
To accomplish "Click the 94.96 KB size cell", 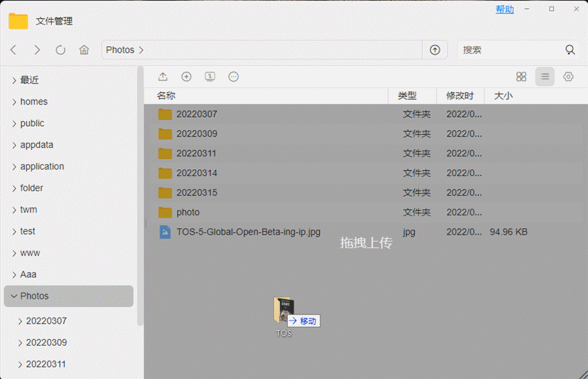I will [x=508, y=232].
